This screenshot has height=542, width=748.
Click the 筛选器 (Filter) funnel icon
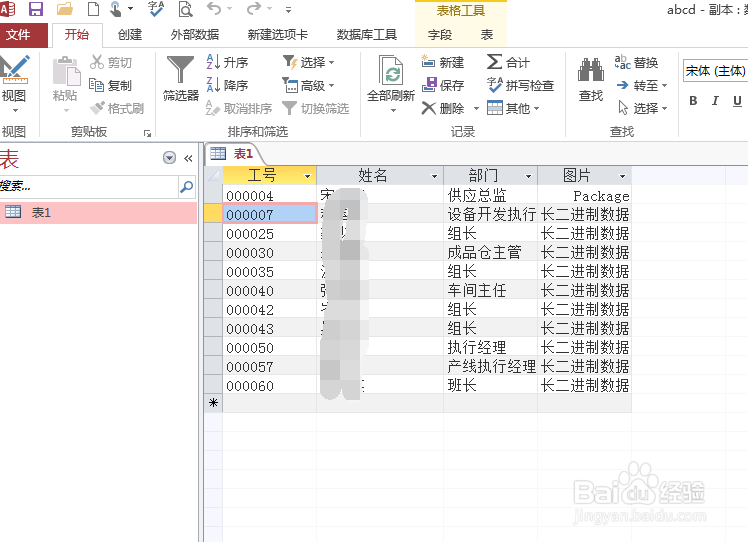coord(180,71)
